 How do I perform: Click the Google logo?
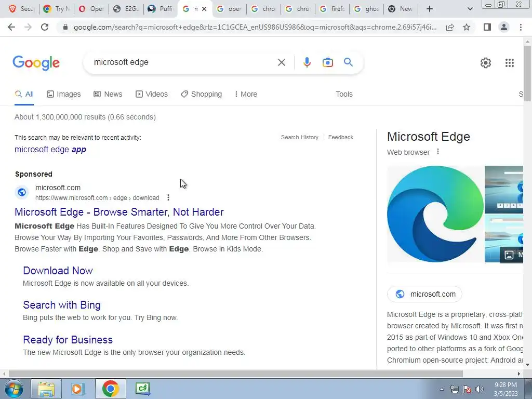(36, 63)
